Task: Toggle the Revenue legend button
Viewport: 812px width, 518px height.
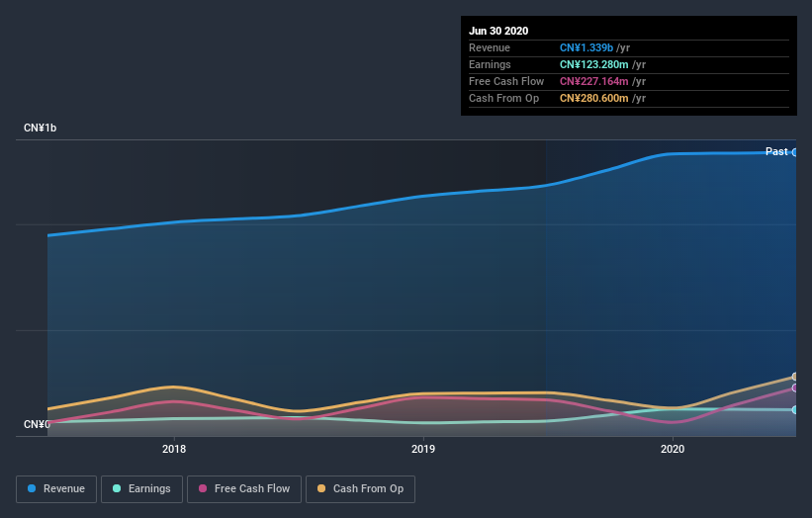Action: [x=56, y=489]
